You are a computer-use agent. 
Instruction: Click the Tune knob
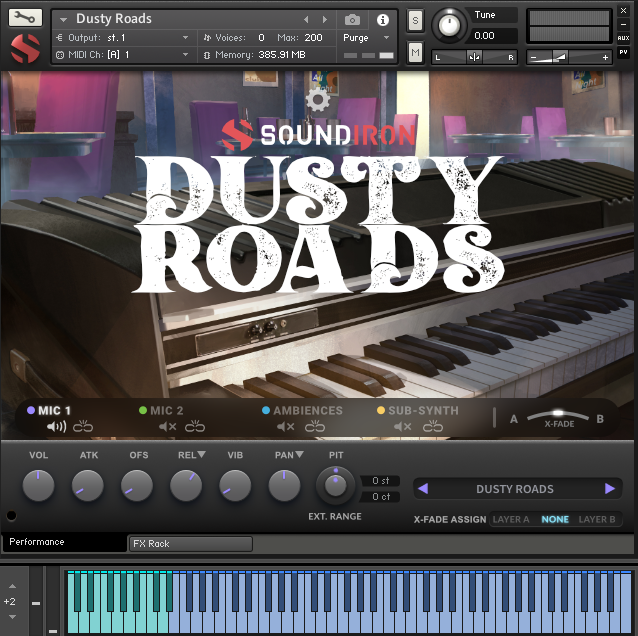point(449,26)
